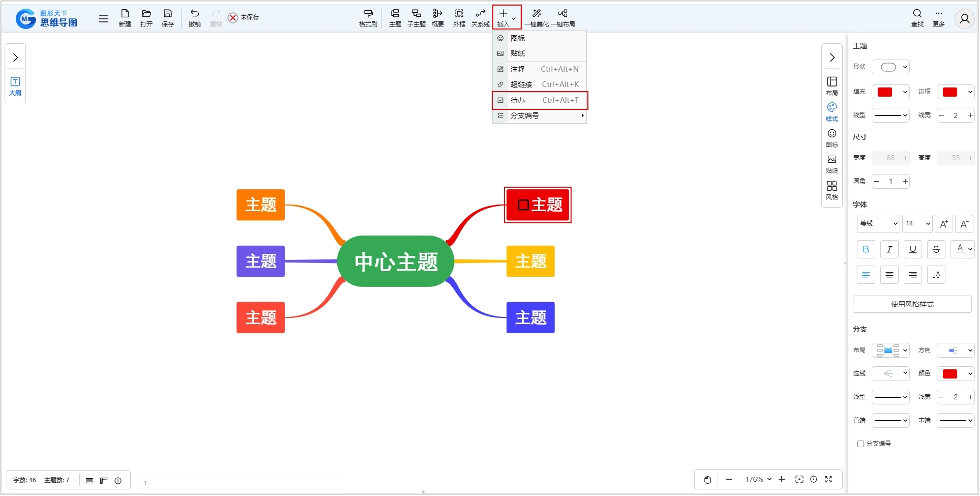This screenshot has height=496, width=980.
Task: Switch to the 风格 theme tab
Action: click(x=832, y=191)
